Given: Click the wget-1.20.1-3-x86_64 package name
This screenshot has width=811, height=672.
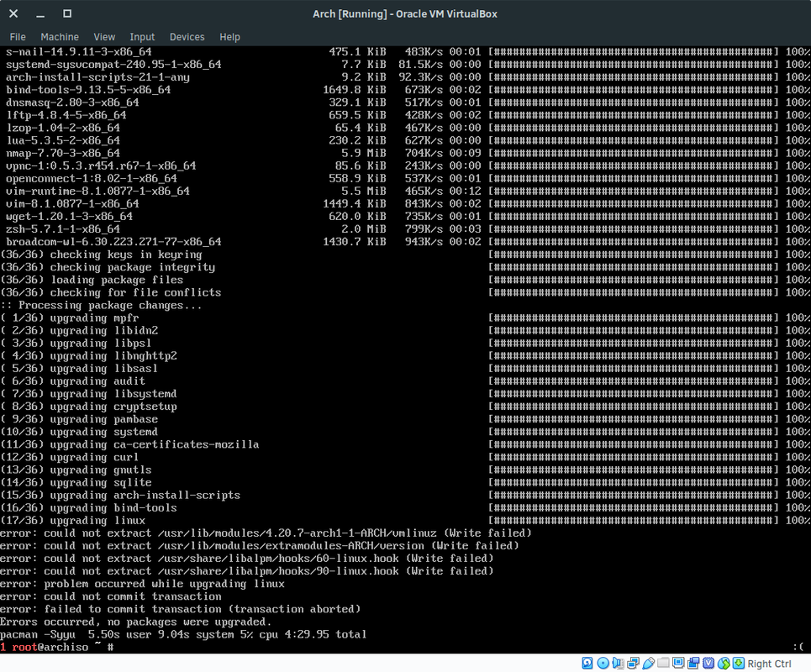Looking at the screenshot, I should [69, 216].
